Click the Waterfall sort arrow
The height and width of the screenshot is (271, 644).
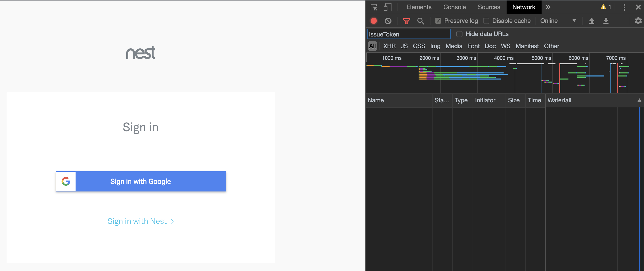point(639,100)
